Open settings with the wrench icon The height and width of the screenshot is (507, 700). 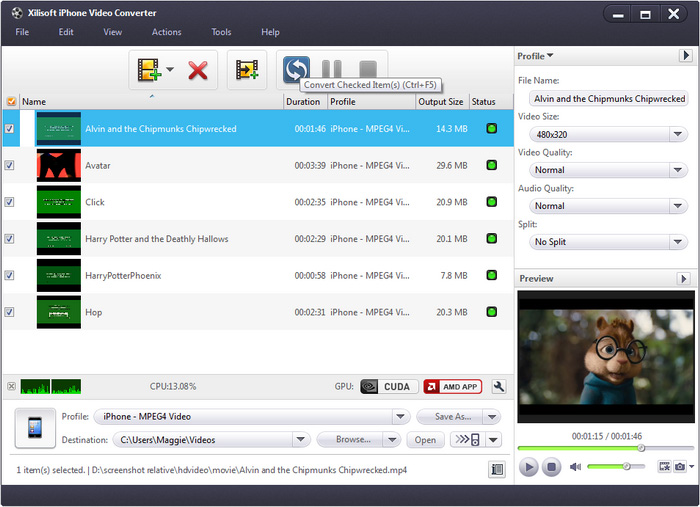[499, 387]
